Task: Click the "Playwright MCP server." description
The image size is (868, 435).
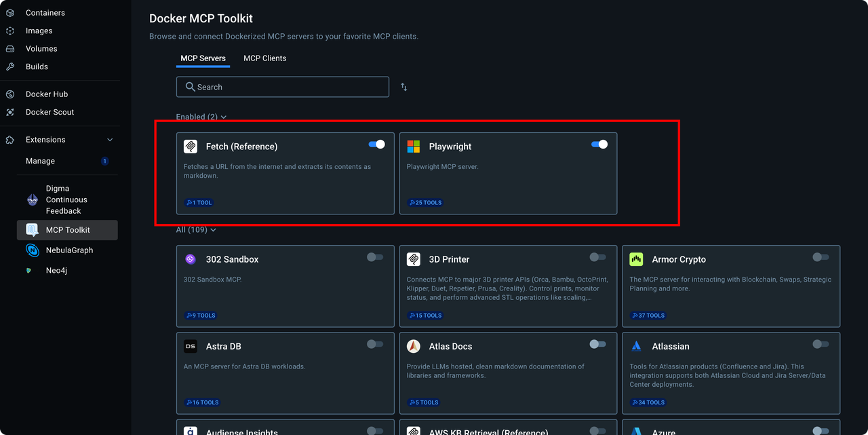Action: (x=443, y=167)
